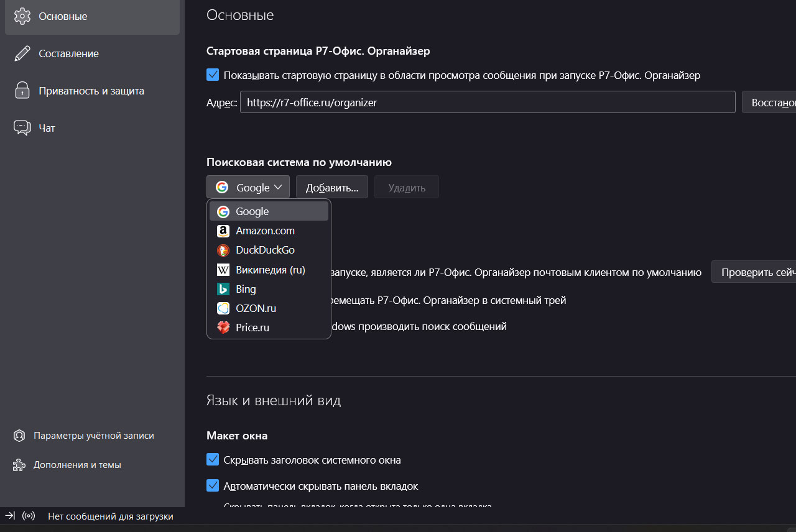Click the start page address field

pyautogui.click(x=488, y=103)
